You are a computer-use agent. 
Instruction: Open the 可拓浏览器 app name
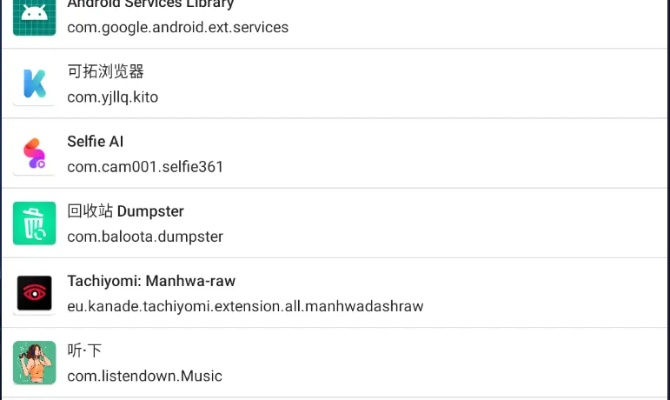click(105, 72)
